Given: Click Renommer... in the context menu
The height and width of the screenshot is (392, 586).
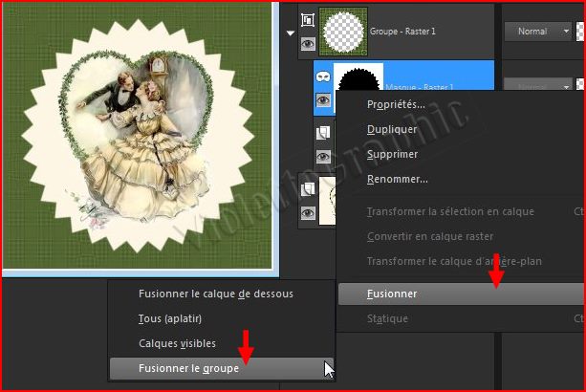Looking at the screenshot, I should [397, 179].
